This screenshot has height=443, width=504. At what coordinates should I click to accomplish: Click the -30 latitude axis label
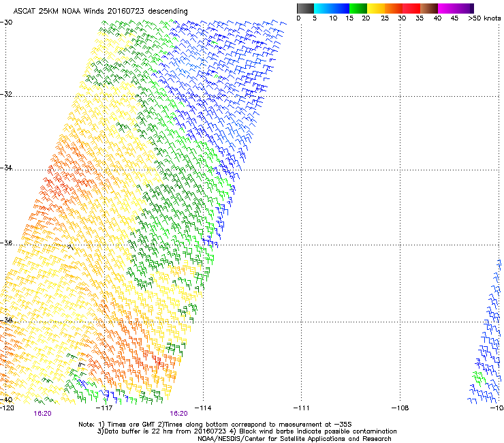point(6,22)
